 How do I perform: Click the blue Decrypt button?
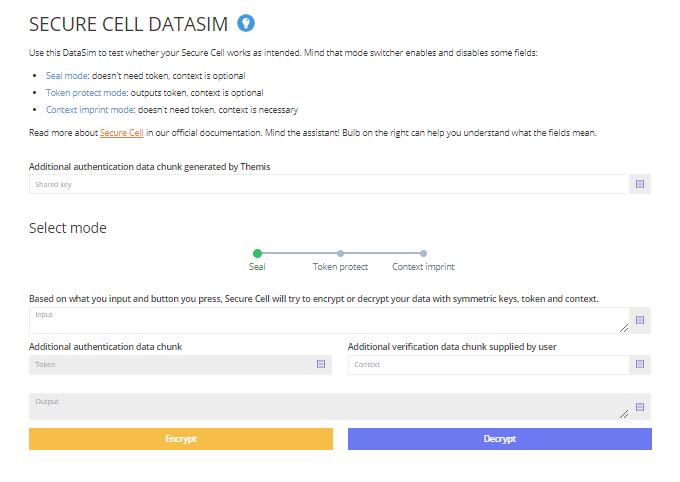[500, 439]
